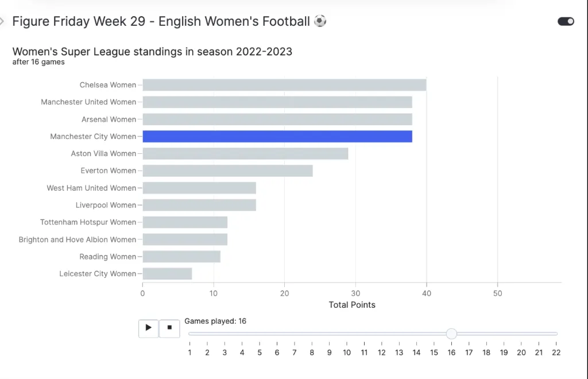Click the Manchester City Women blue bar
Viewport: 588px width, 379px height.
277,137
